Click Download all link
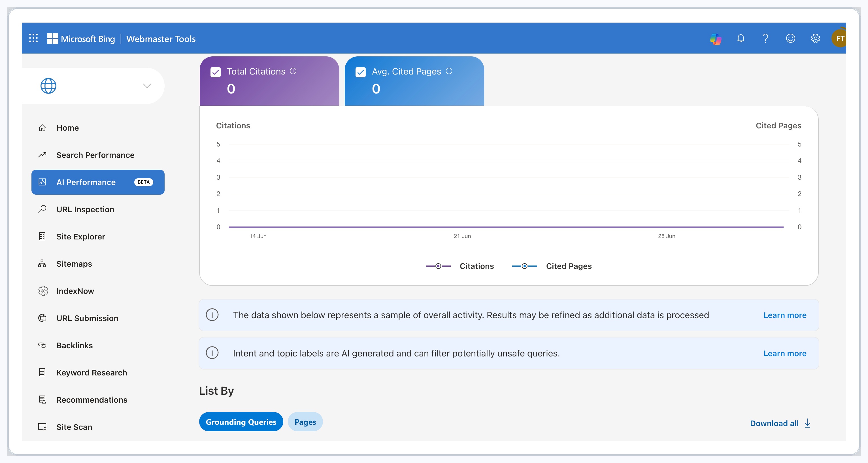Image resolution: width=868 pixels, height=463 pixels. (x=780, y=423)
